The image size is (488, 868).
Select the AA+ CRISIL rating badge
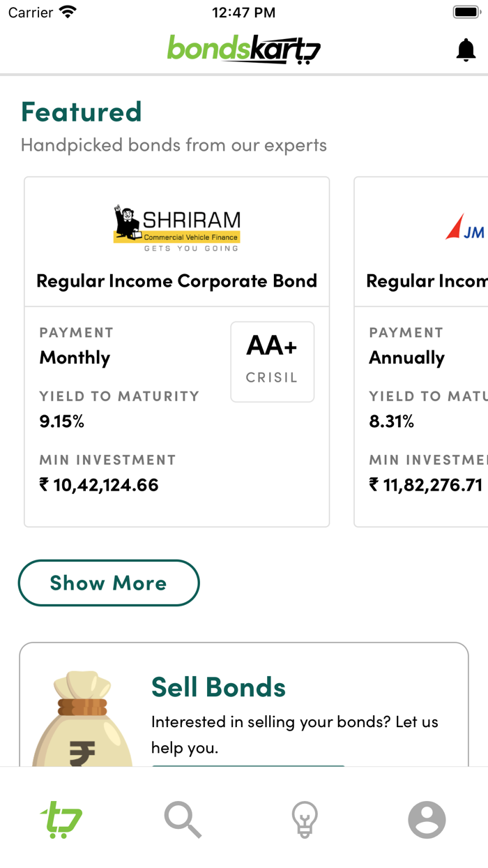pyautogui.click(x=272, y=361)
